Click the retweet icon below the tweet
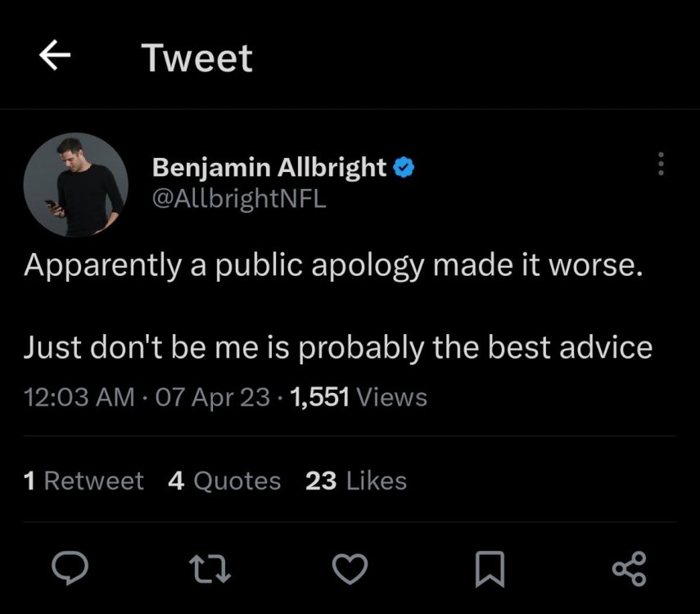Viewport: 700px width, 614px height. 211,568
